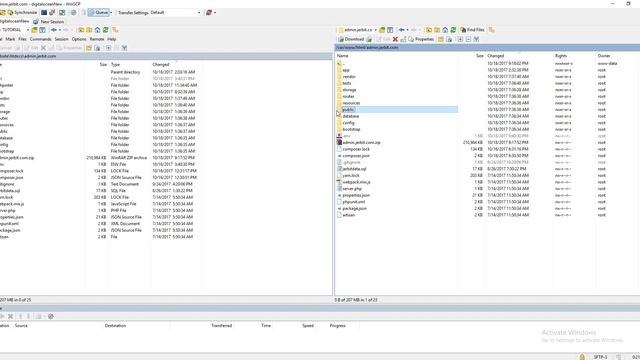The image size is (640, 360).
Task: Click the local toolbar delete X icon
Action: coord(43,48)
